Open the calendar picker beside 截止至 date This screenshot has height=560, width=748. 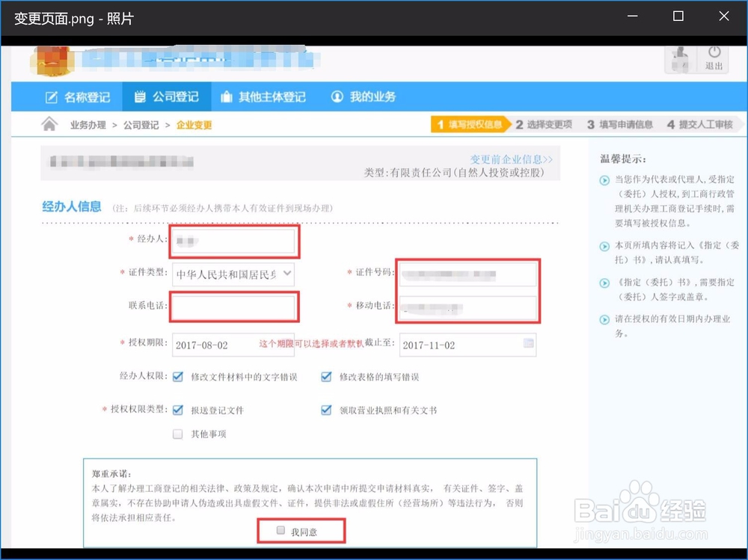(x=529, y=345)
